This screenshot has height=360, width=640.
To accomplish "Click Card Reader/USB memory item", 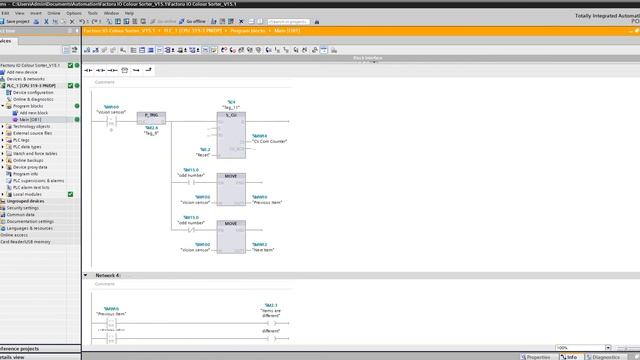I will (25, 242).
